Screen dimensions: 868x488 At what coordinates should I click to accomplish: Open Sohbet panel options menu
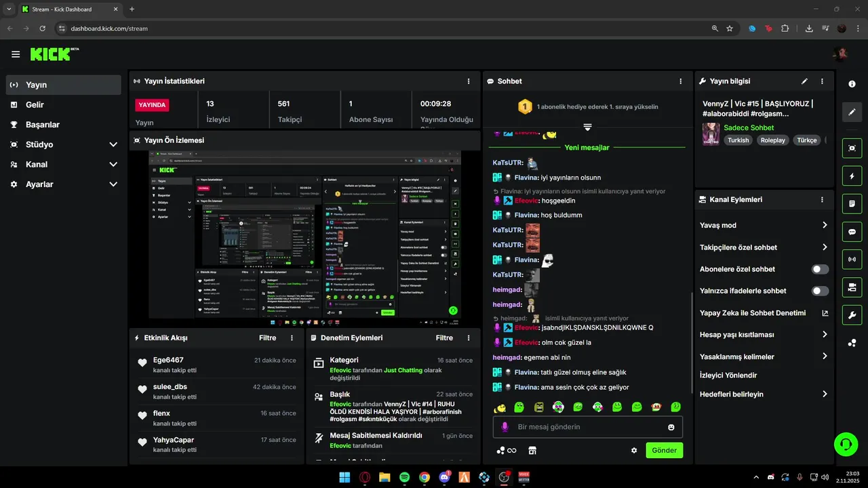coord(681,81)
